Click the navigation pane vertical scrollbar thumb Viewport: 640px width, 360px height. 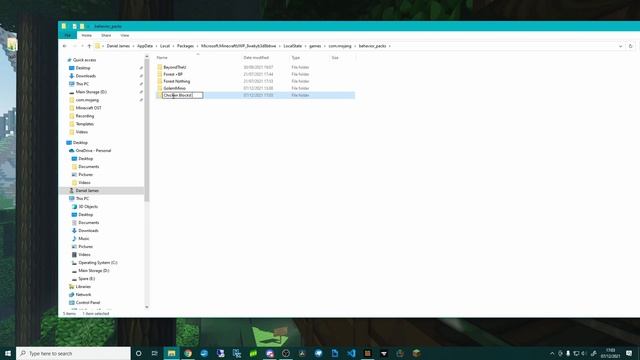point(147,131)
